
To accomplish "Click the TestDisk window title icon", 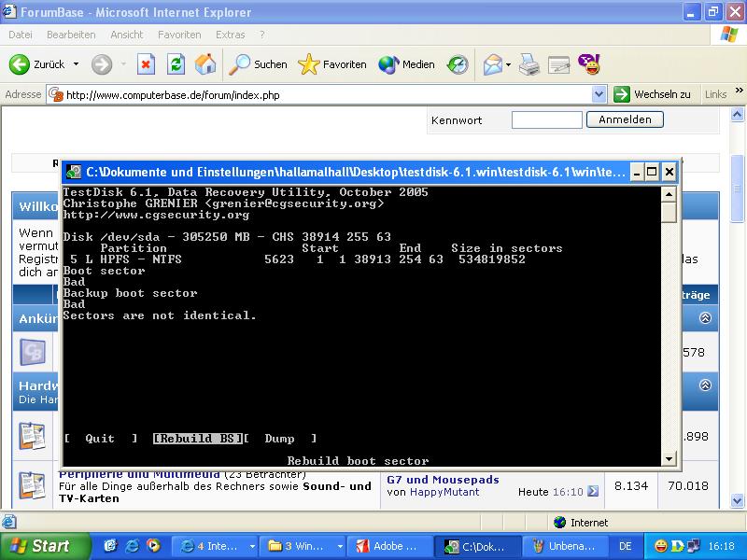I will (x=74, y=172).
